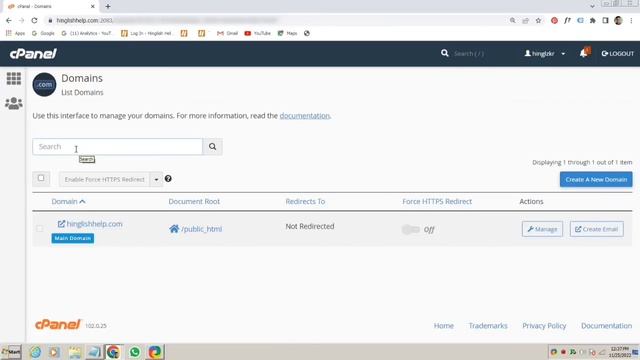Image resolution: width=640 pixels, height=360 pixels.
Task: Click the browser forward arrow
Action: click(21, 20)
